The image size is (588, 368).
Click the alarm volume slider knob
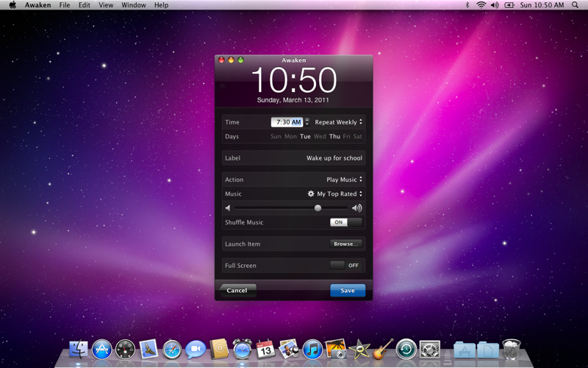(318, 208)
